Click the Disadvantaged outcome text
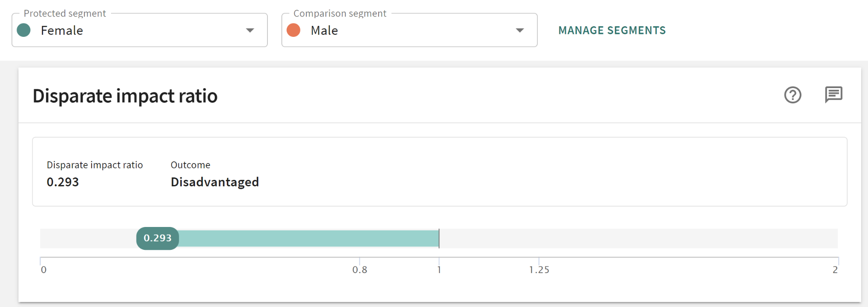 tap(214, 182)
